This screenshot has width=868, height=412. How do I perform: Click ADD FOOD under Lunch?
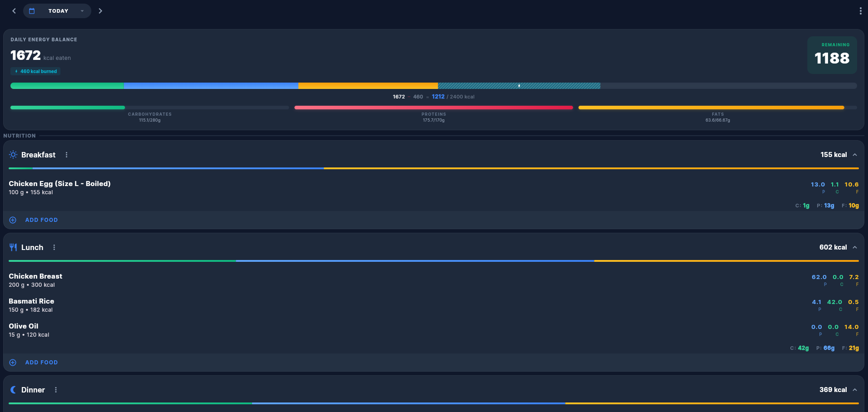[x=41, y=362]
